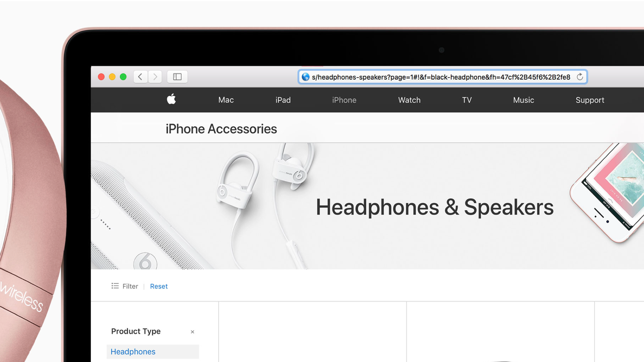
Task: Open the Support menu item
Action: tap(590, 100)
